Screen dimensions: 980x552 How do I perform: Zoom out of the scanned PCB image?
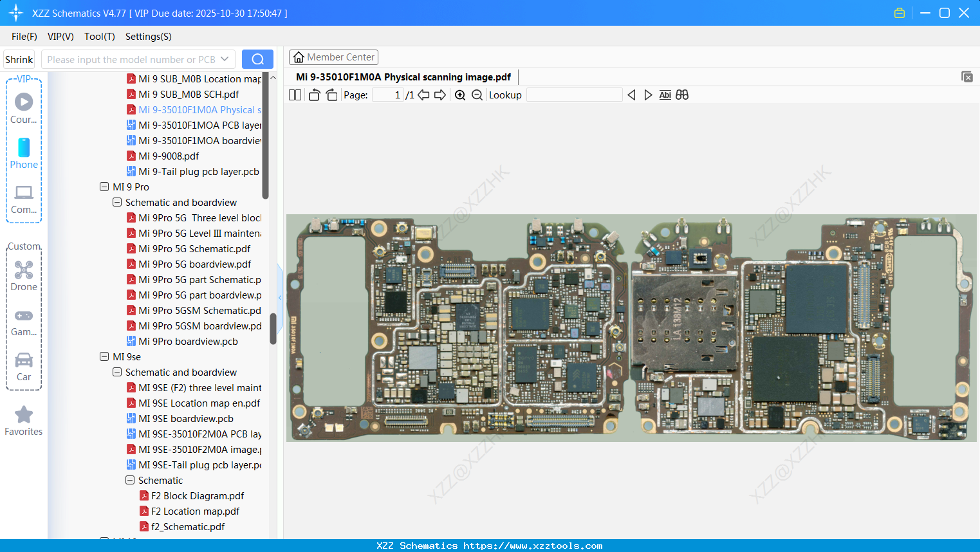[477, 95]
